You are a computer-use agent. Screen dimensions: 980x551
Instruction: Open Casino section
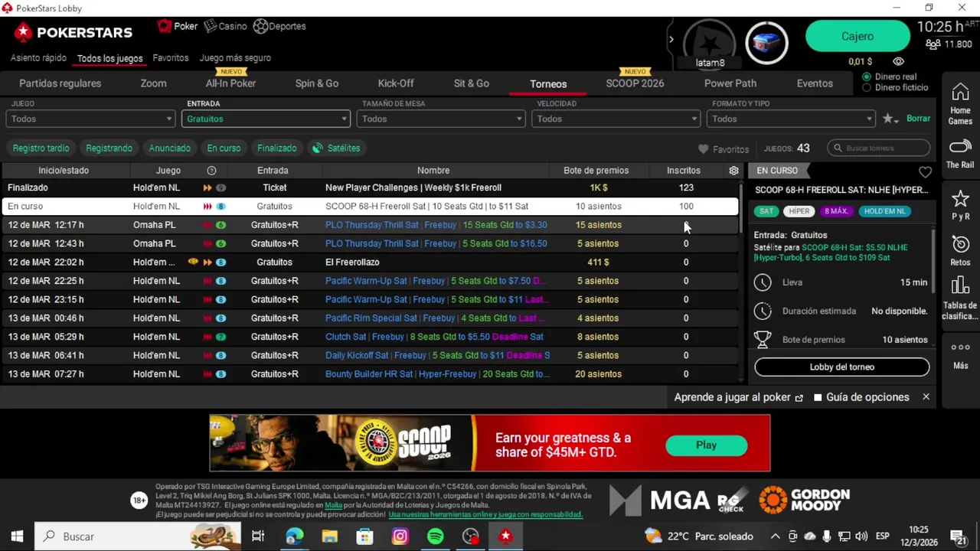(x=225, y=26)
